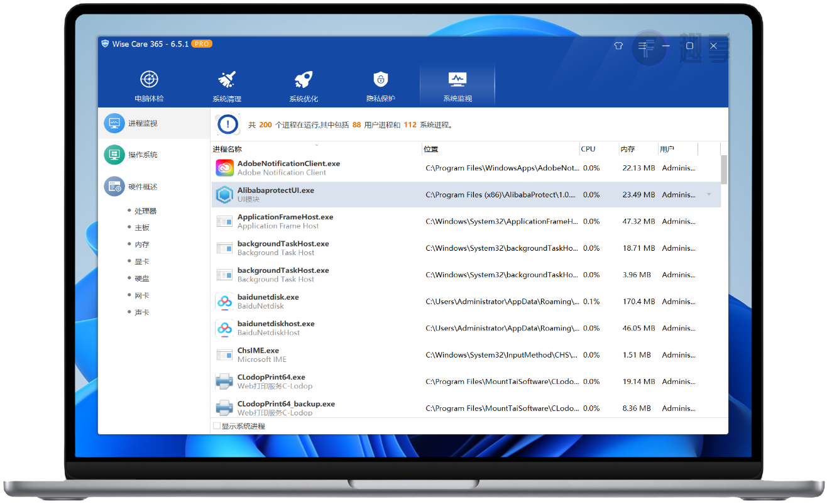The image size is (827, 504).
Task: Click the baidunetdisk.exe cloud icon
Action: click(x=224, y=302)
